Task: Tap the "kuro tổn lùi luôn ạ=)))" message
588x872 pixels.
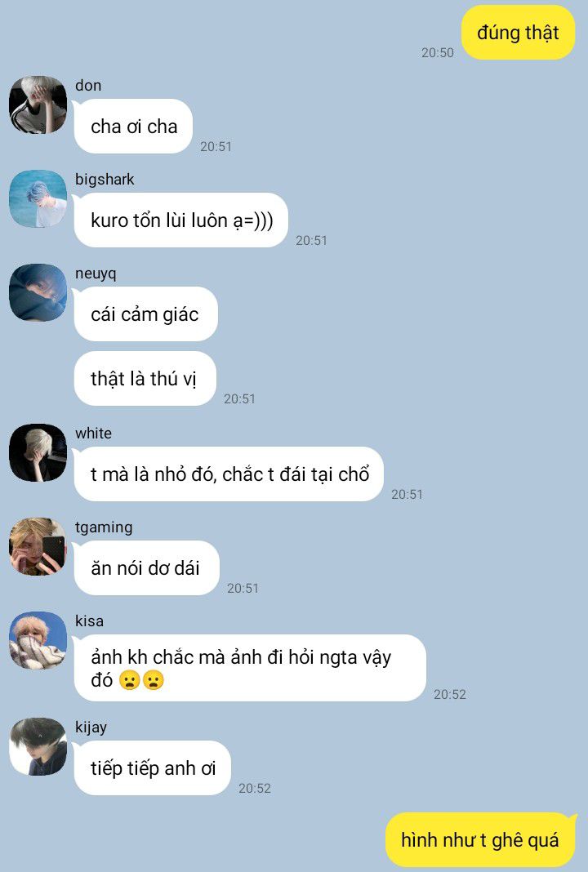Action: coord(181,220)
